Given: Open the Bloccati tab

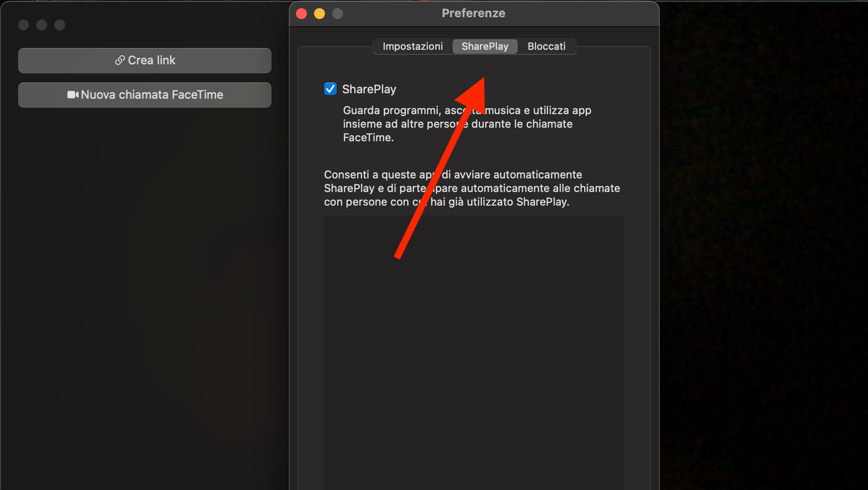Looking at the screenshot, I should click(x=546, y=46).
